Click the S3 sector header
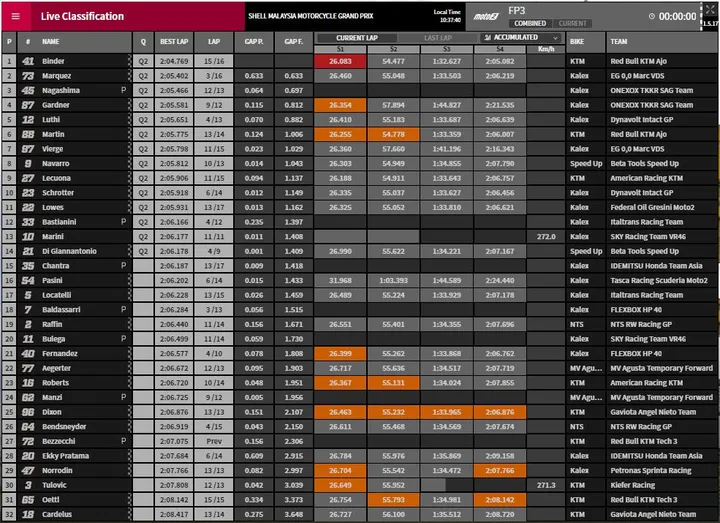Viewport: 720px width, 523px height. coord(447,49)
